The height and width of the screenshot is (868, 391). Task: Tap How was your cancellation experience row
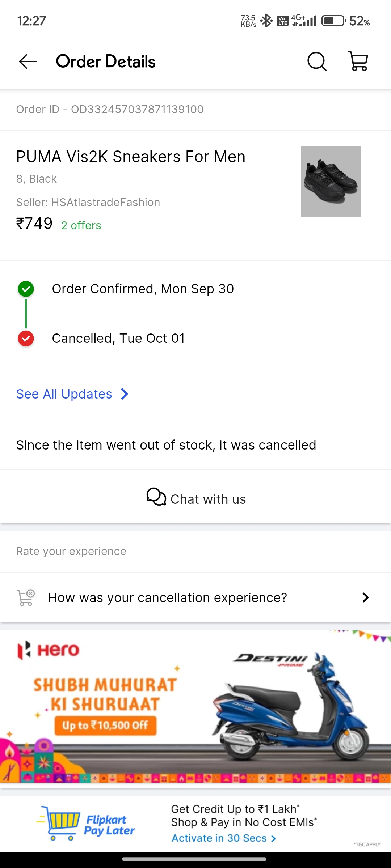(167, 597)
